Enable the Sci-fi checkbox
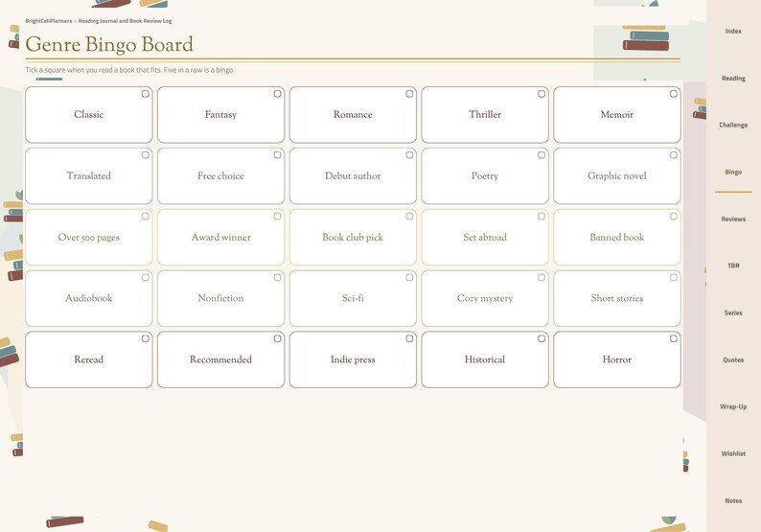Image resolution: width=761 pixels, height=532 pixels. click(x=409, y=277)
